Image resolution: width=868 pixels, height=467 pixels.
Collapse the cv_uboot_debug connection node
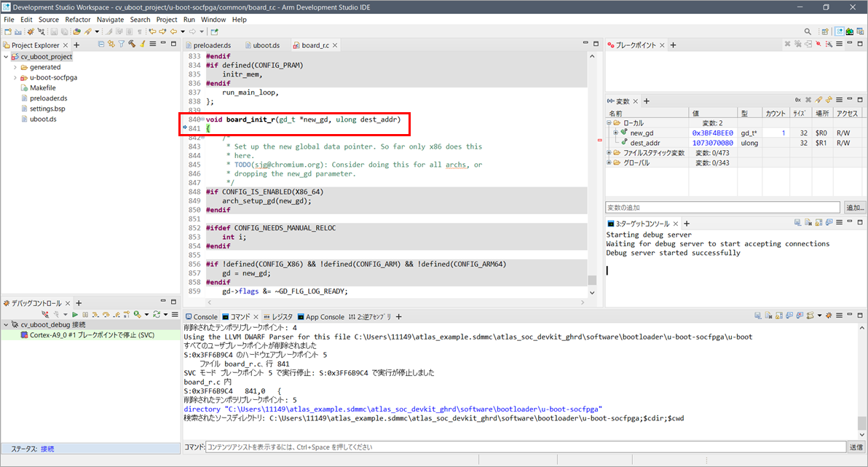[6, 325]
